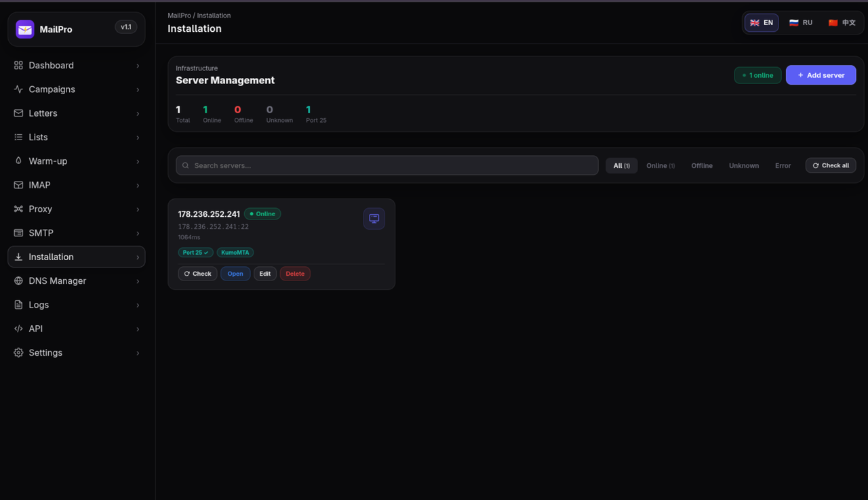This screenshot has width=868, height=500.
Task: Click the Warm-up flame icon in sidebar
Action: [x=18, y=161]
